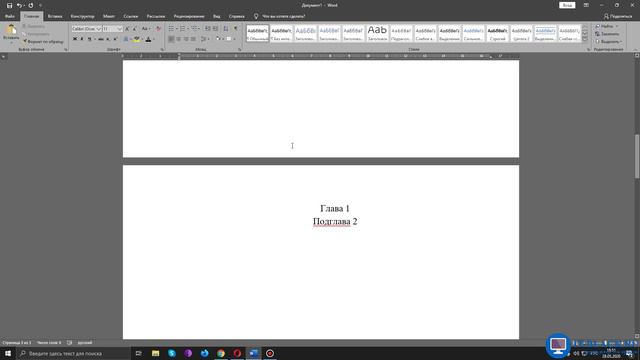
Task: Switch to the Insert (Вставка) tab
Action: (55, 16)
